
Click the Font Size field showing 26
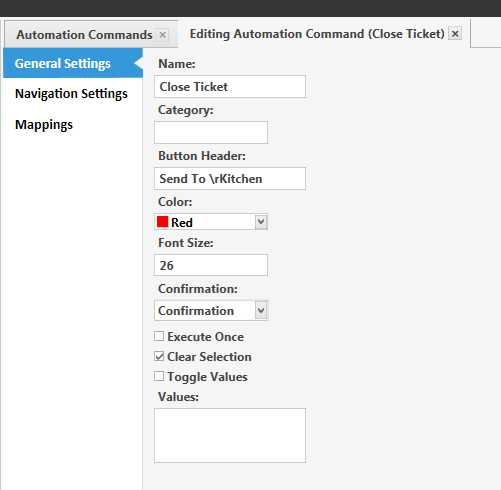211,265
